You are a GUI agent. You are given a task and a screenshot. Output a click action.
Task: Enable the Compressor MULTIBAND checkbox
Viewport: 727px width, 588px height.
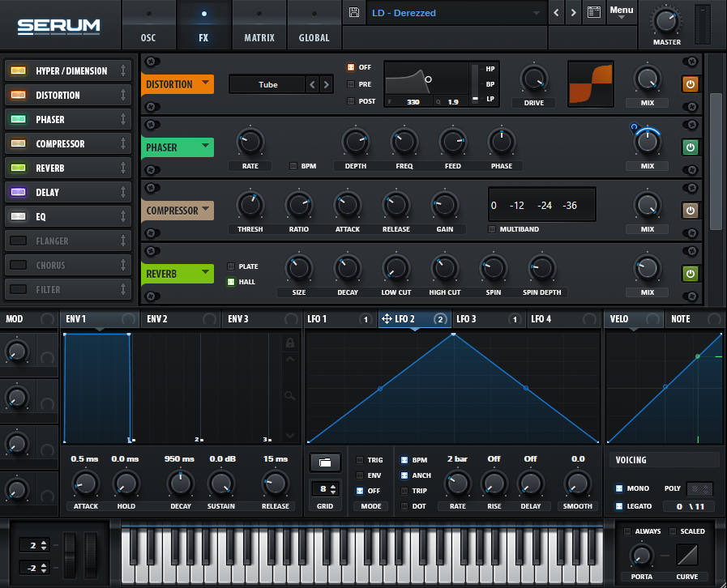tap(492, 229)
